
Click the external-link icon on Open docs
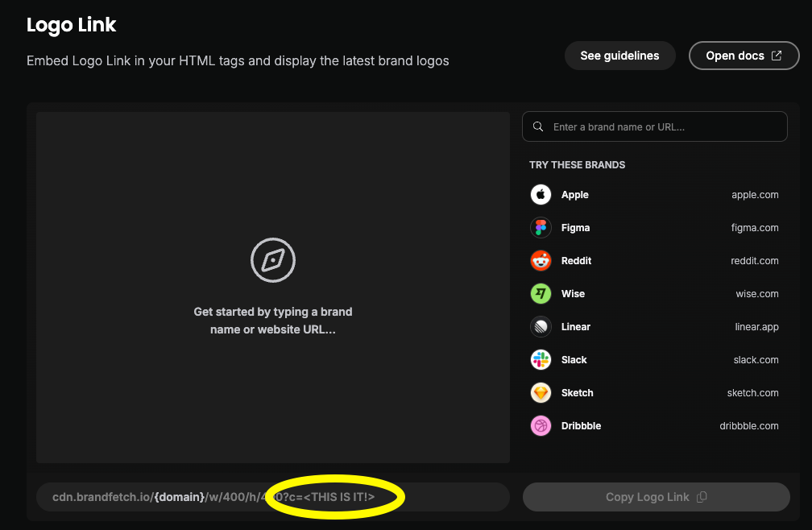[x=776, y=55]
